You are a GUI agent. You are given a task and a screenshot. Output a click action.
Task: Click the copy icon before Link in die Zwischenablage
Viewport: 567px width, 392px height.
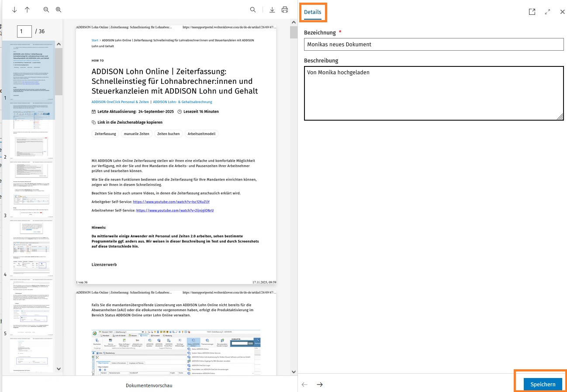point(93,122)
